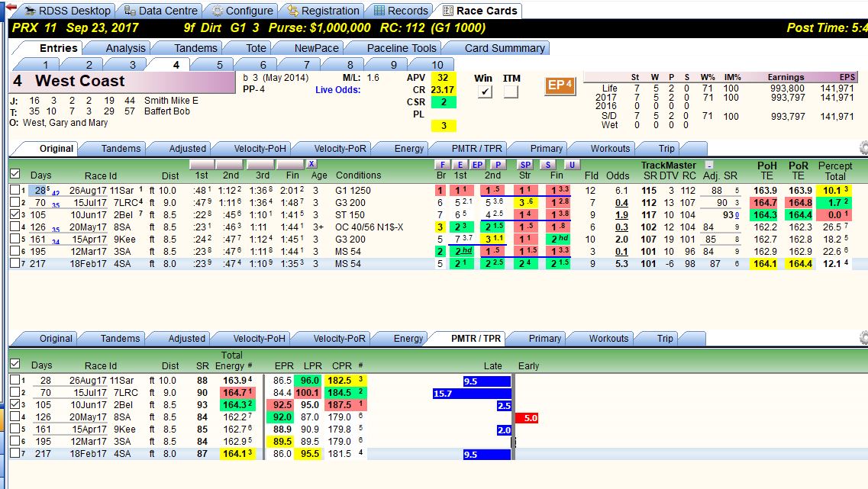Click the S running-style filter button
The height and width of the screenshot is (489, 868).
pos(547,164)
